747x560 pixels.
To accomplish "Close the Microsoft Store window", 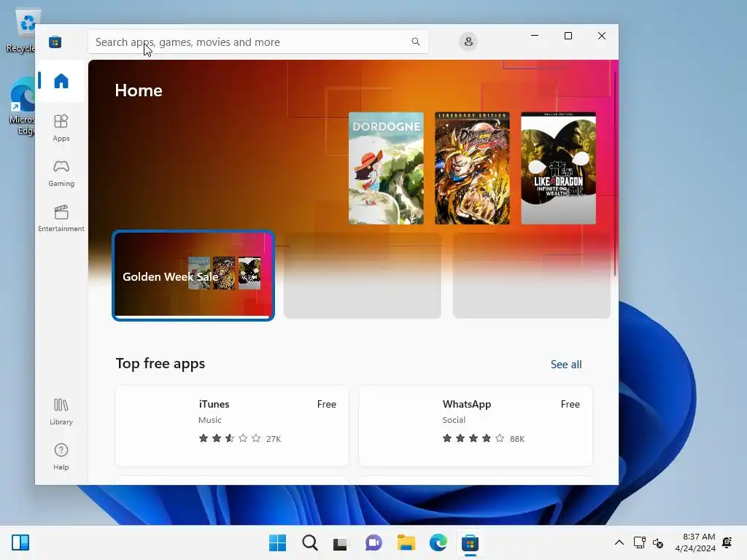I will [x=602, y=36].
